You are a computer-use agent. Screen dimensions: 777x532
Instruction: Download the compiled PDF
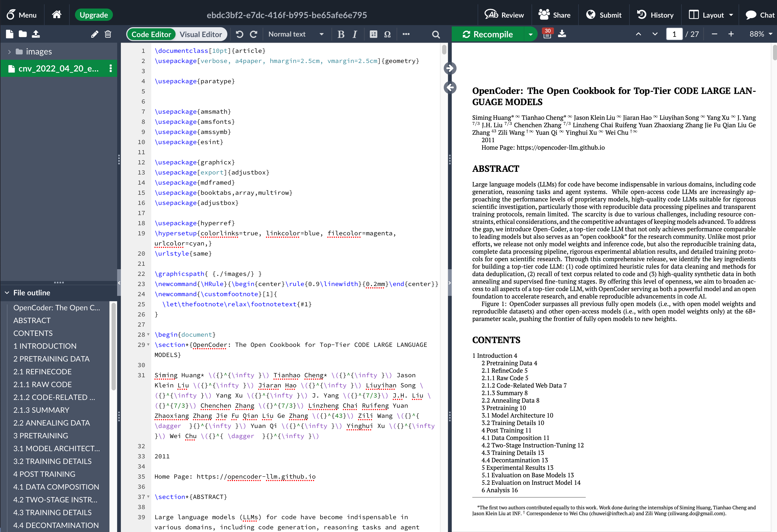[562, 34]
